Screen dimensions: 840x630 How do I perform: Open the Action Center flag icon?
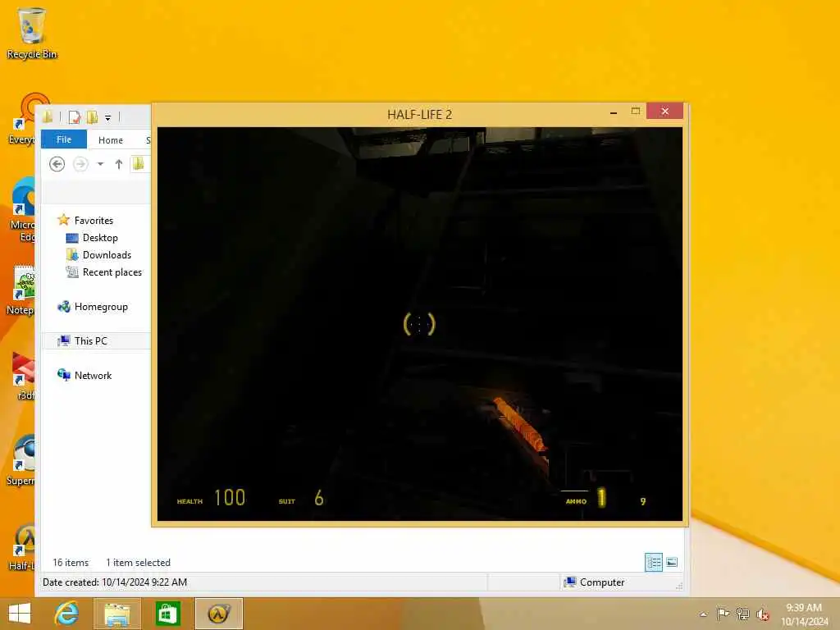point(723,614)
